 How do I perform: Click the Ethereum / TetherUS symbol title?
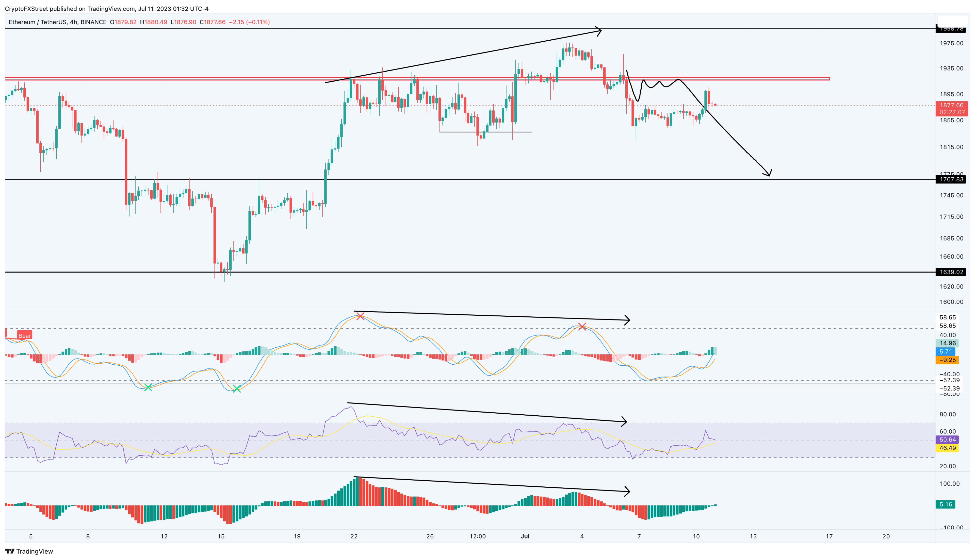pos(58,22)
